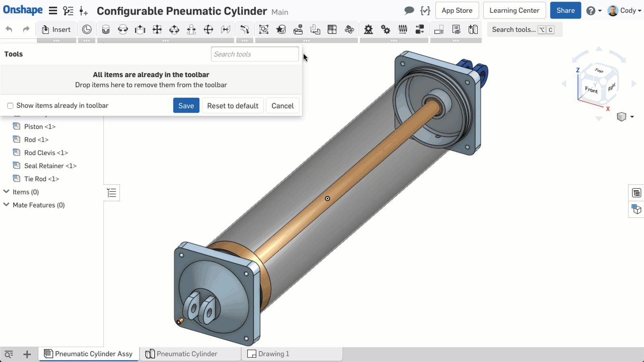Image resolution: width=644 pixels, height=362 pixels.
Task: Select the Fastened mate tool
Action: [x=106, y=29]
